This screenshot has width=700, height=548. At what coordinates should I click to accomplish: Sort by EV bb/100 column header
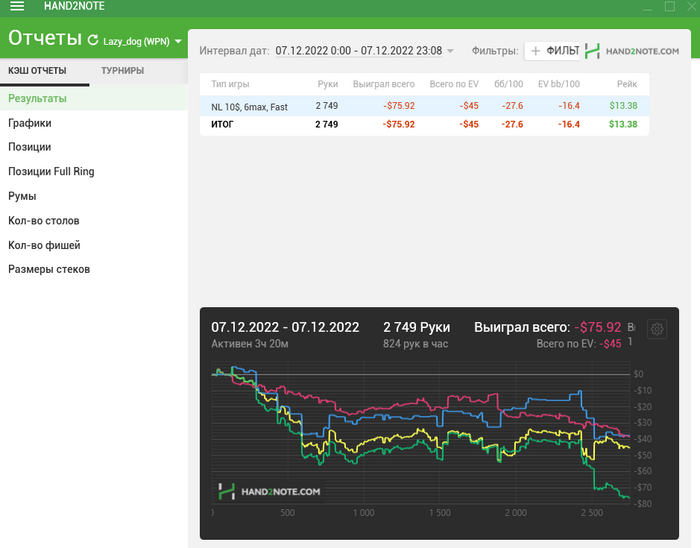pyautogui.click(x=558, y=84)
